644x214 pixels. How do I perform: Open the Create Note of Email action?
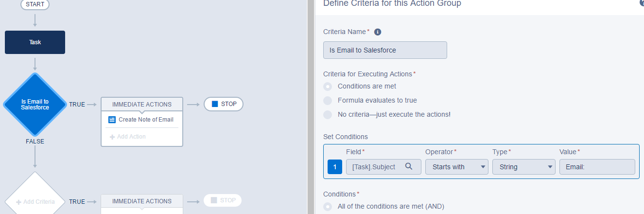145,120
